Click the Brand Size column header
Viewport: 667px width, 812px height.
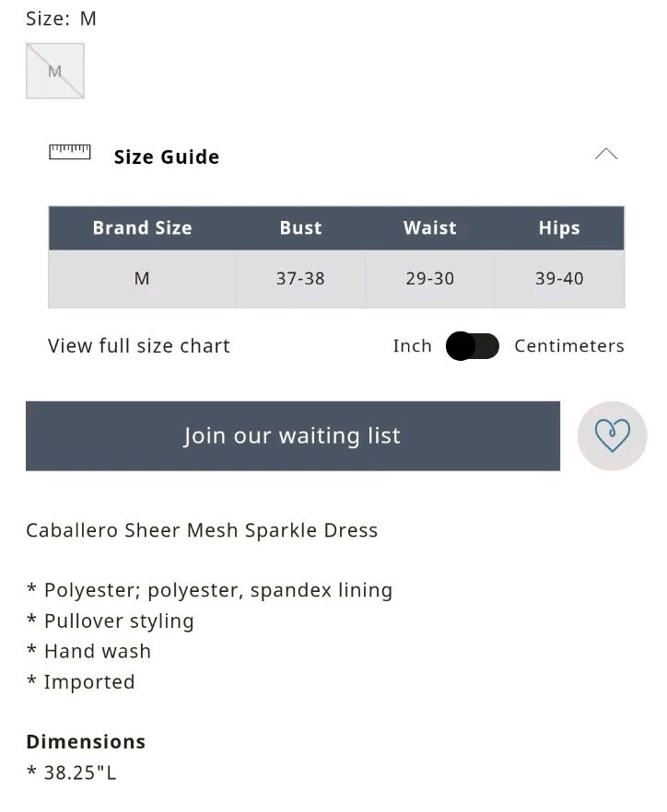click(x=142, y=228)
